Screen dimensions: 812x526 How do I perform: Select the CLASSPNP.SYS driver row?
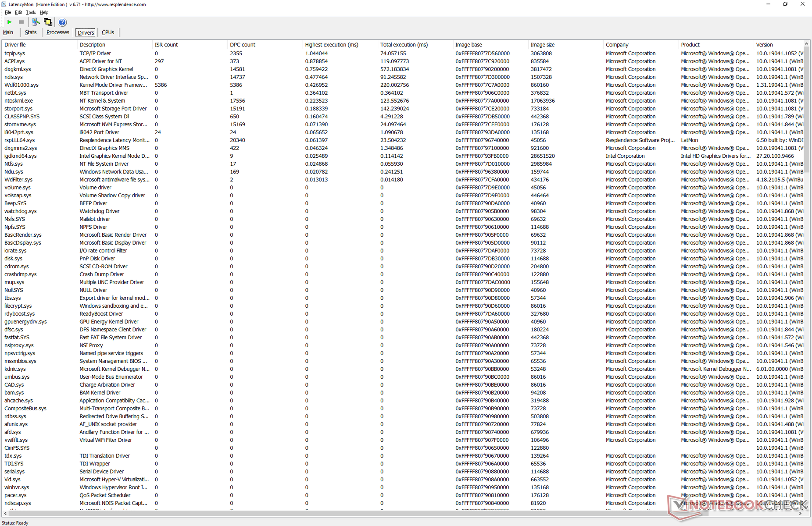(403, 117)
